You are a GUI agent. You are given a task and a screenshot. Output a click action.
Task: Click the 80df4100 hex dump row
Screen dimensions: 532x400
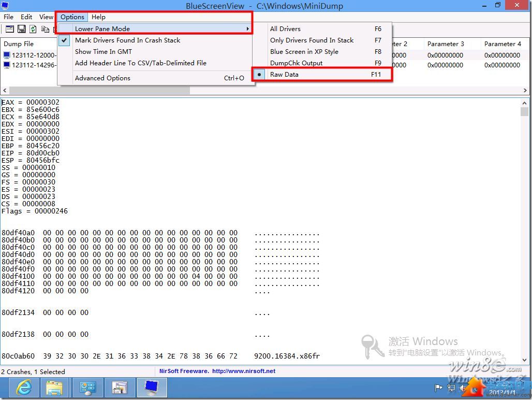click(160, 276)
